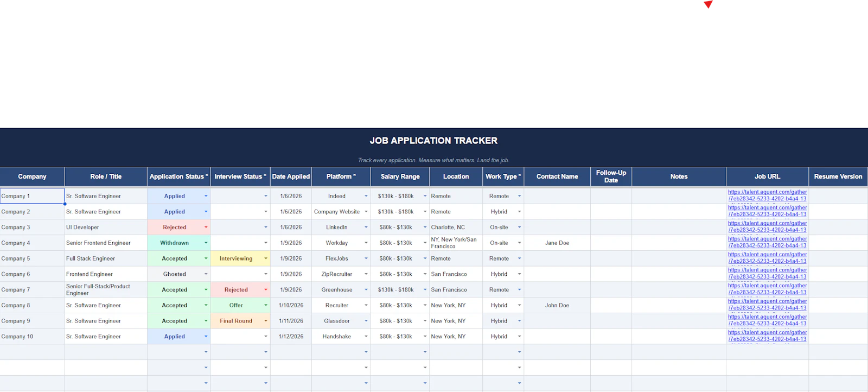Open Company 10 job URL link
The width and height of the screenshot is (868, 392).
(x=767, y=336)
